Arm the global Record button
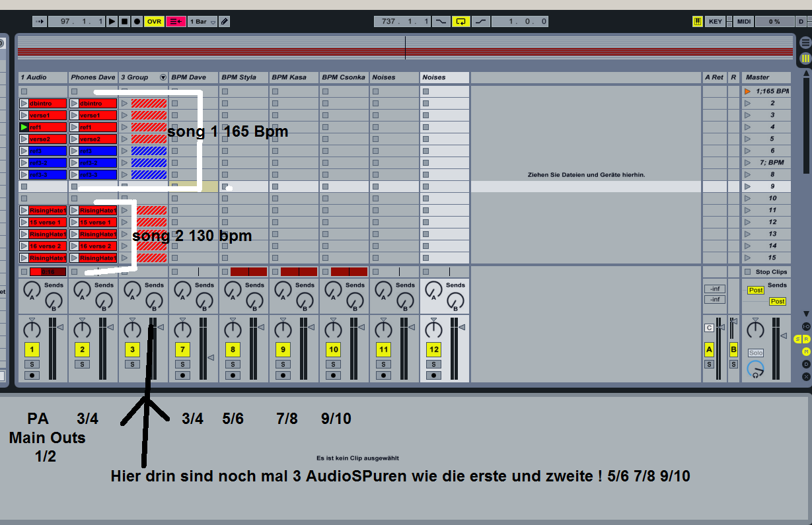 click(x=137, y=22)
